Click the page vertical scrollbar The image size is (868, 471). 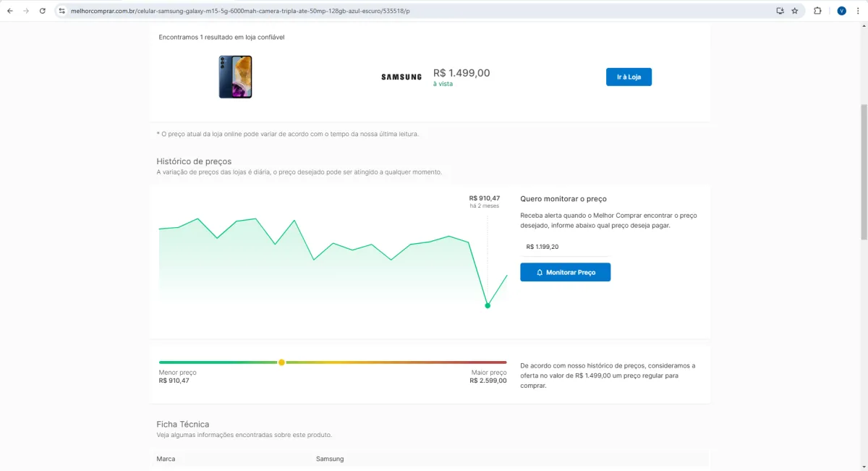pyautogui.click(x=864, y=172)
